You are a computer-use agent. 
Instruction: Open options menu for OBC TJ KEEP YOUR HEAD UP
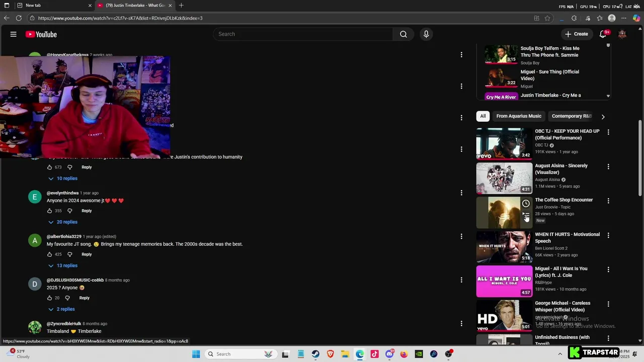pos(608,132)
